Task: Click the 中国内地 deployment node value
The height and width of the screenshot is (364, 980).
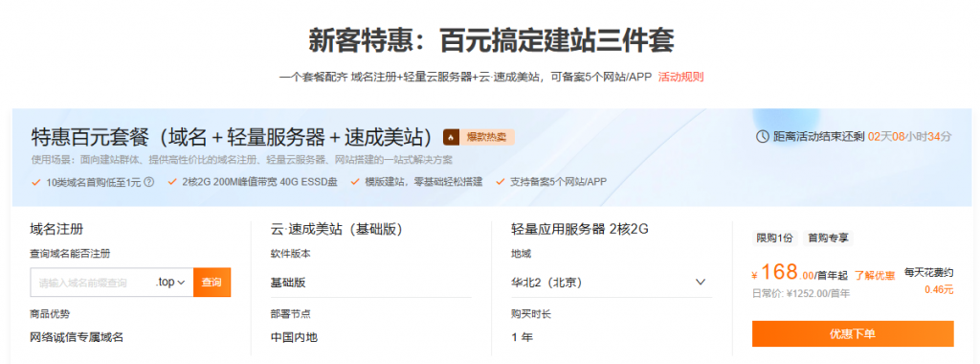Action: click(294, 337)
